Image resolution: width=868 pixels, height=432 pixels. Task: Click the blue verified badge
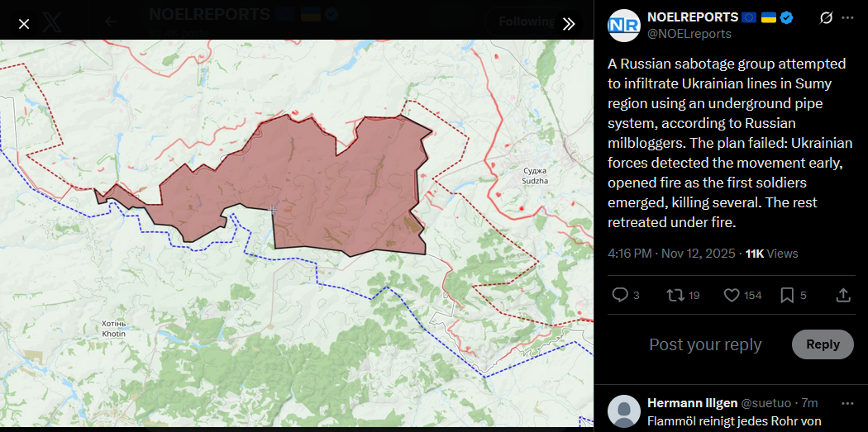(x=786, y=17)
